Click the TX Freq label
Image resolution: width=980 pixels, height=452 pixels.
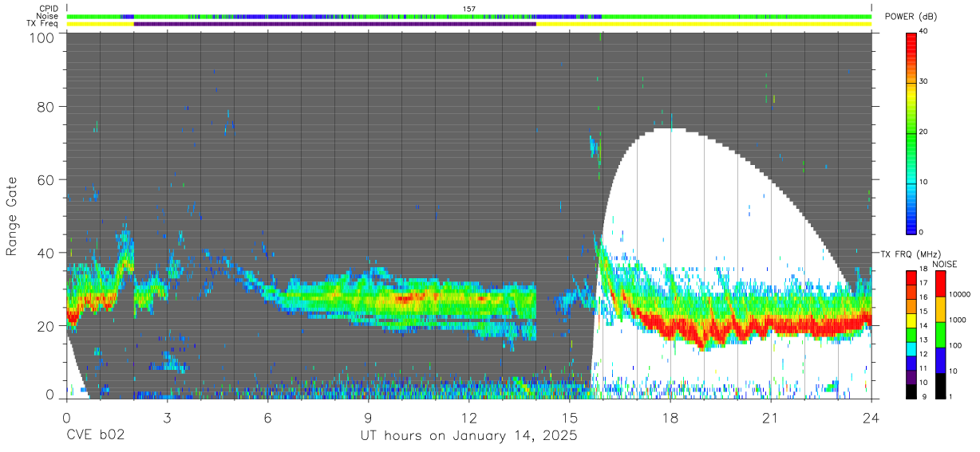tap(43, 24)
